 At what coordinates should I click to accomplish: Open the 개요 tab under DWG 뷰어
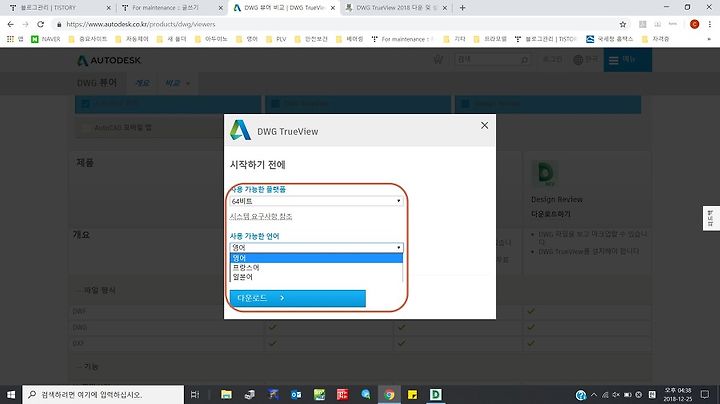click(x=142, y=83)
